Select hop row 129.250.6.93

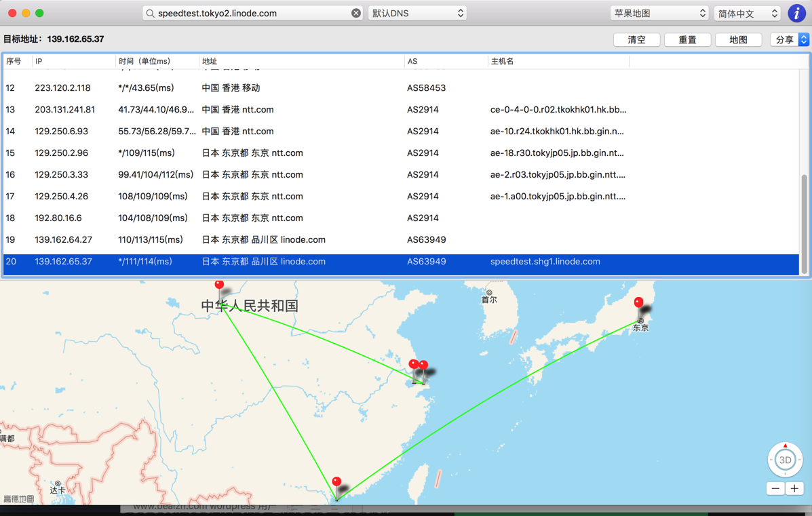tap(401, 132)
